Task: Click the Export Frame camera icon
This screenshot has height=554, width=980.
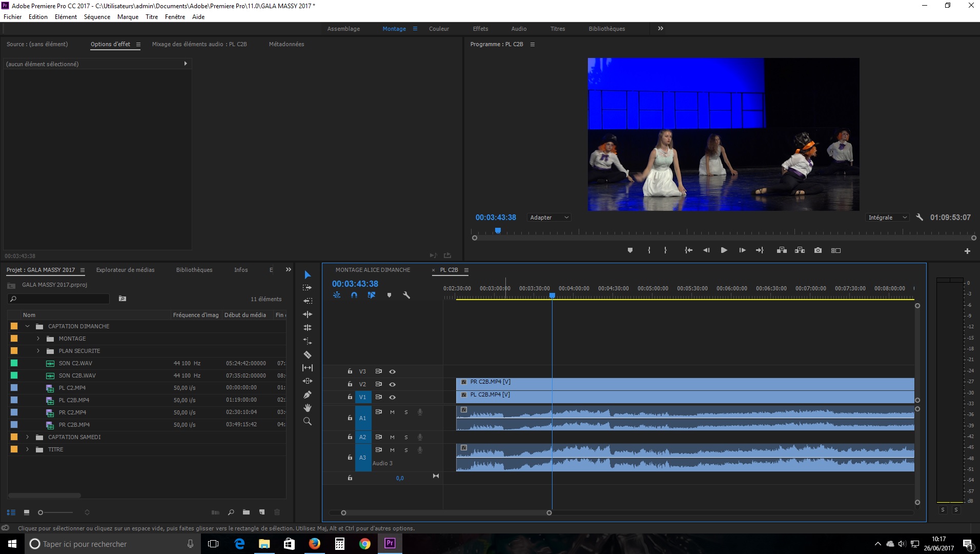Action: 818,250
